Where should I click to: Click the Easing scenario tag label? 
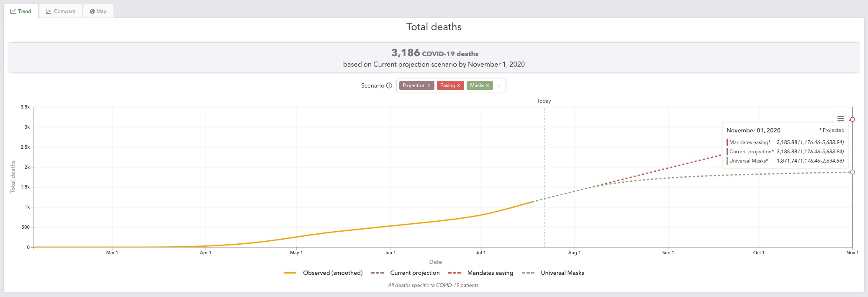point(447,85)
